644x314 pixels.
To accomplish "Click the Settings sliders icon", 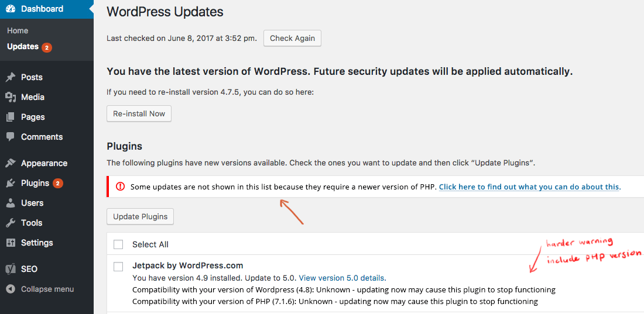I will point(11,243).
